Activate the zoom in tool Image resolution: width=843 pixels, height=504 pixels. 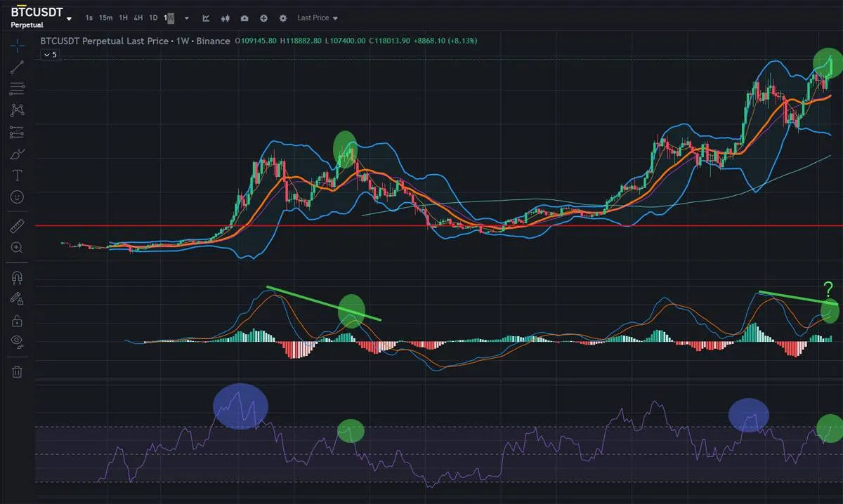pos(18,248)
